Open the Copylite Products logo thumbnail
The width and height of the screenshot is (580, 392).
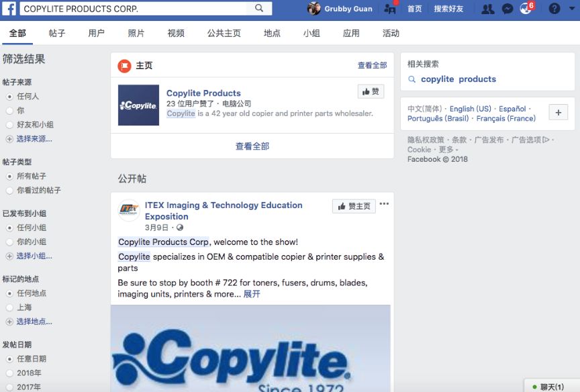click(138, 105)
